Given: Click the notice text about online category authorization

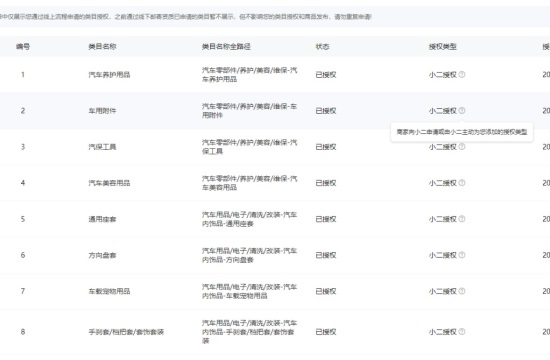Looking at the screenshot, I should coord(186,16).
